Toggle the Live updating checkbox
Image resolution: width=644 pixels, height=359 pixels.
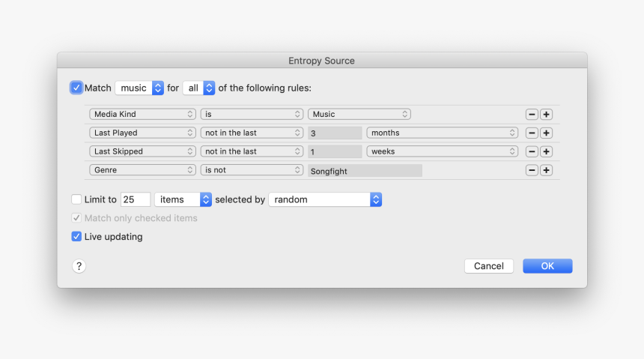[76, 236]
